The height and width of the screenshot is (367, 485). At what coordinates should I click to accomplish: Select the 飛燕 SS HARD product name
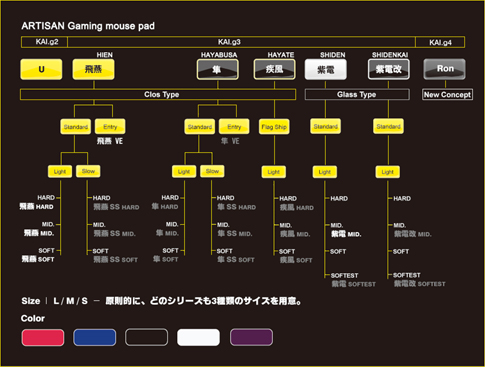(x=116, y=207)
